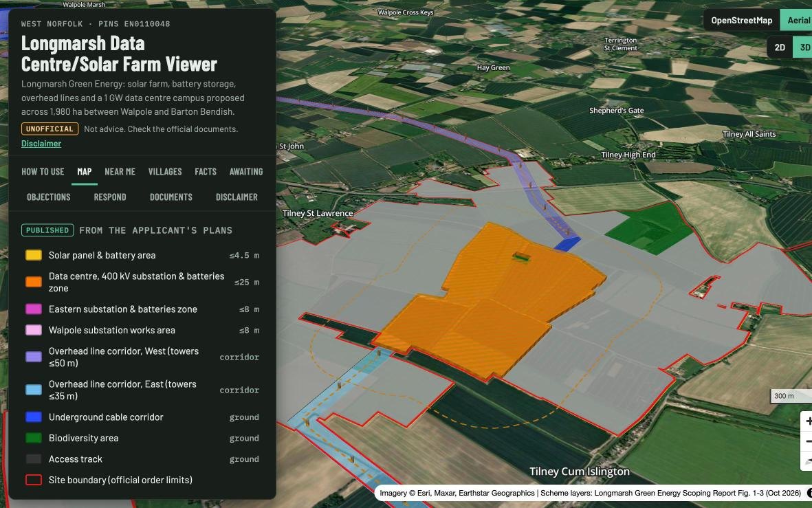Click the 'Tilney St Lawrence' map label
812x508 pixels.
click(318, 213)
